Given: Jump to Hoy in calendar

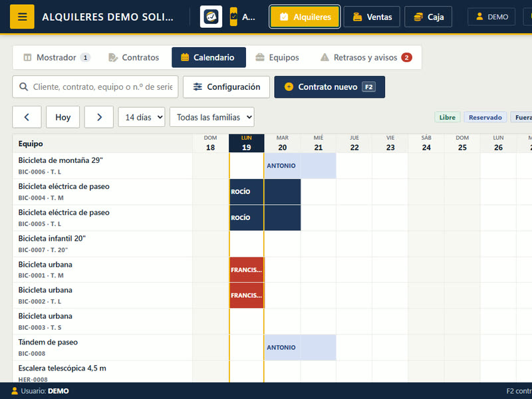Looking at the screenshot, I should (x=63, y=117).
